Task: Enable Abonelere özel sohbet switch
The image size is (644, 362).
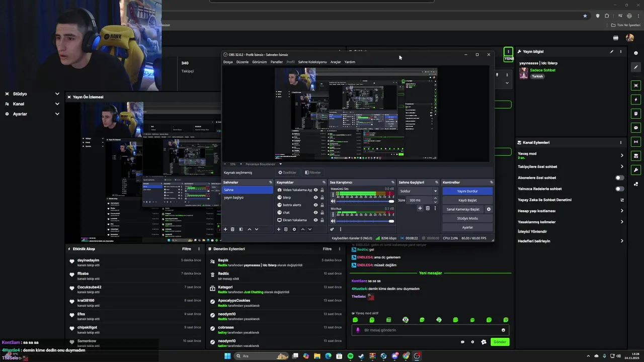Action: [x=620, y=177]
